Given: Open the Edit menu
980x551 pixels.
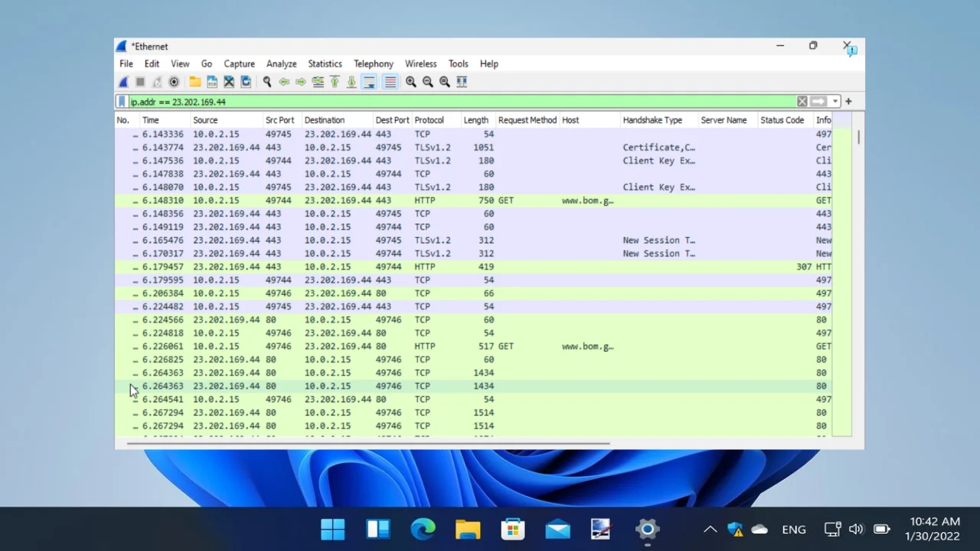Looking at the screenshot, I should (152, 64).
